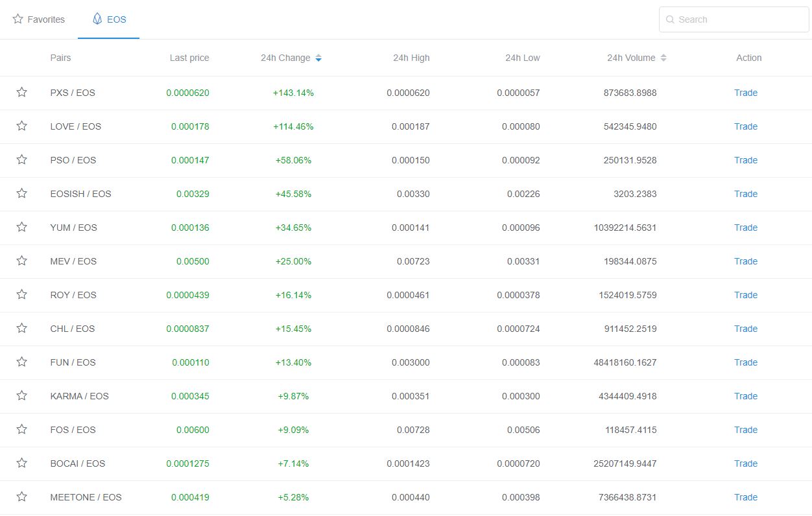The width and height of the screenshot is (812, 516).
Task: Click the 25207149.9447 volume value
Action: coord(625,463)
